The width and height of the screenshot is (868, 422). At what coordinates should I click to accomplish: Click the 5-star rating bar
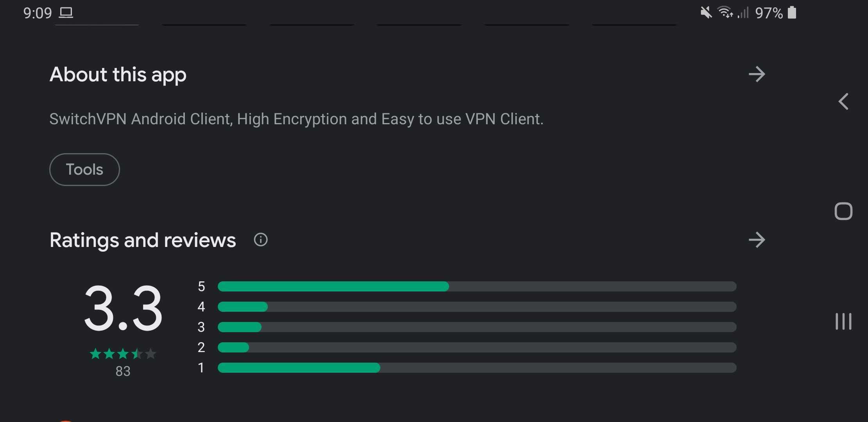(x=477, y=286)
